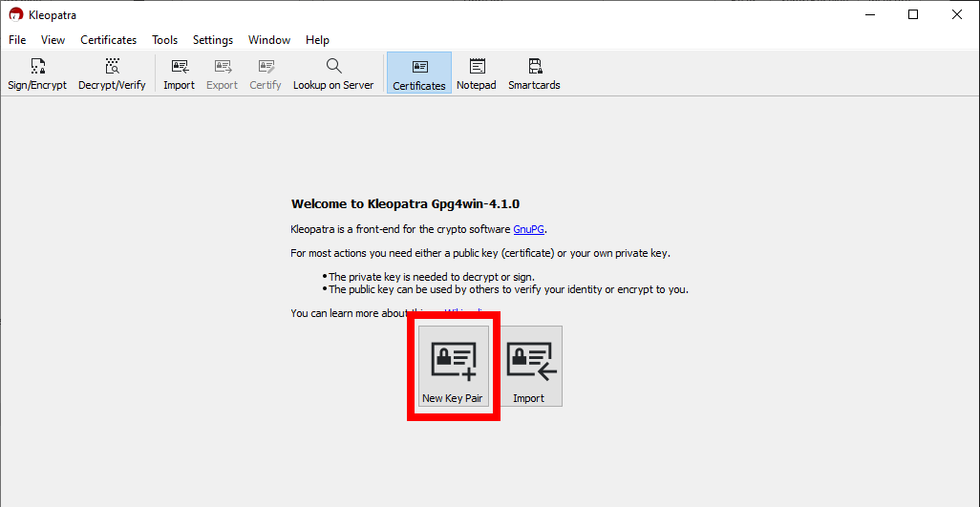980x507 pixels.
Task: Open the Settings menu
Action: [212, 40]
